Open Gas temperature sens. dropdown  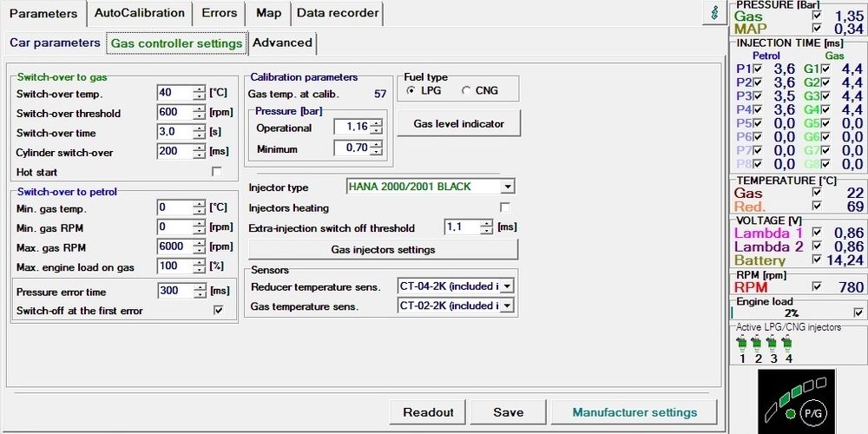click(x=507, y=306)
